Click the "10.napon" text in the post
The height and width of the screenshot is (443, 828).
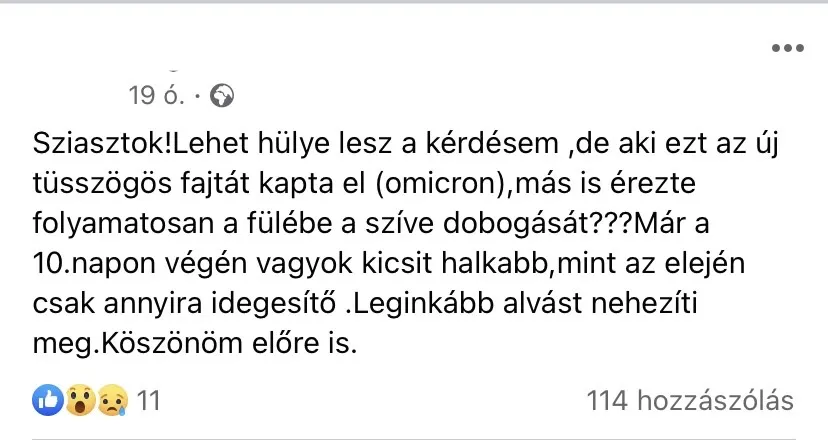[95, 267]
